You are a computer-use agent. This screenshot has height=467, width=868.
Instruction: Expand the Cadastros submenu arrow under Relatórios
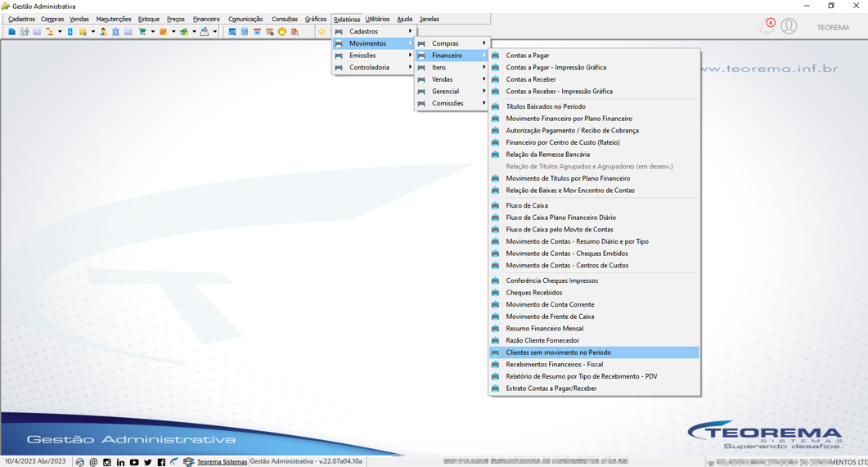(410, 32)
